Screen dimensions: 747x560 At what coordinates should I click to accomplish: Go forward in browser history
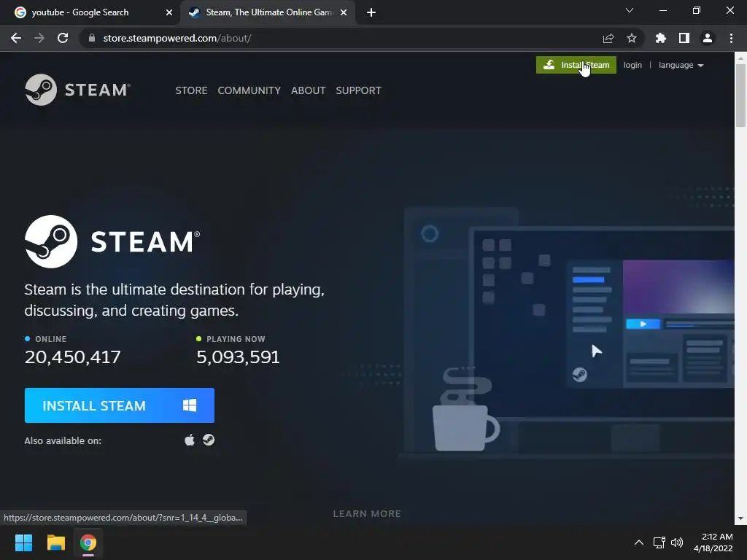39,38
